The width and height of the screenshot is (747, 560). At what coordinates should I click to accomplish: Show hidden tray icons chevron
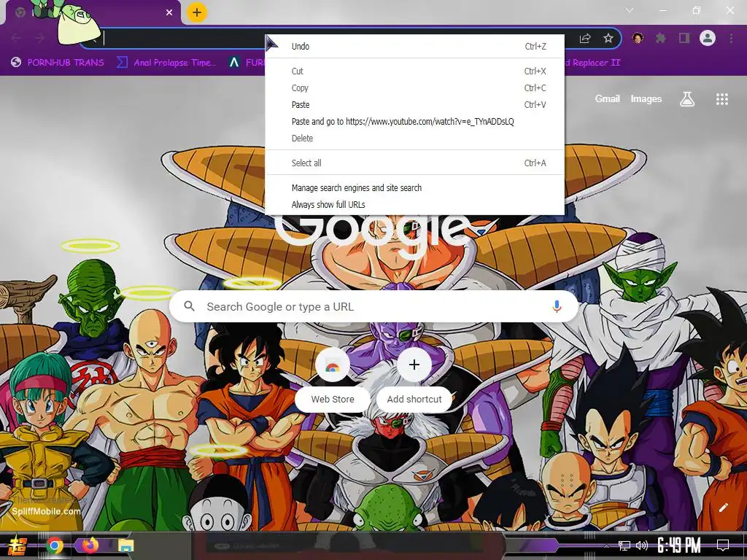click(x=606, y=545)
